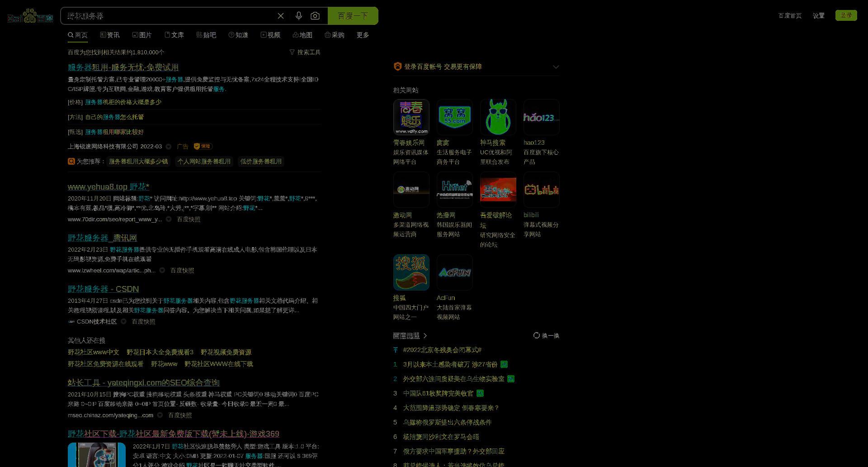Switch to 贴吧 tab

[206, 35]
